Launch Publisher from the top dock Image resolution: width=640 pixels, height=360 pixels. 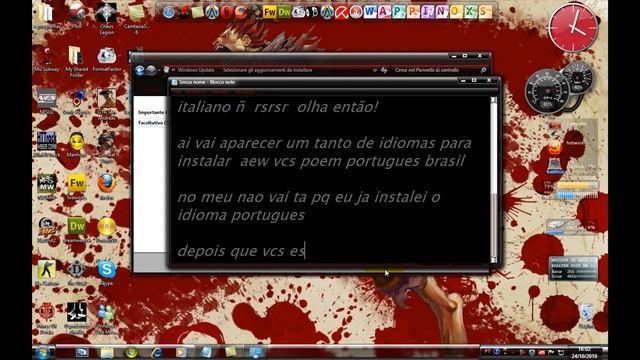pos(398,12)
